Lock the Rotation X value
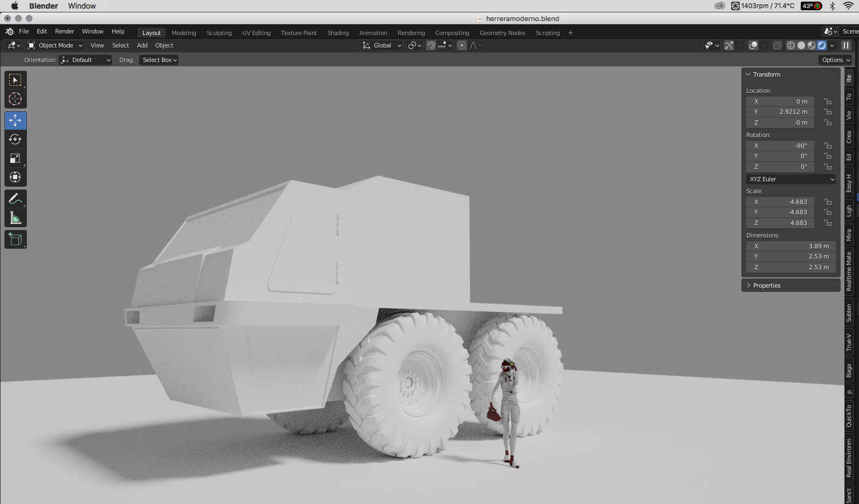Screen dimensions: 859x504 828,146
